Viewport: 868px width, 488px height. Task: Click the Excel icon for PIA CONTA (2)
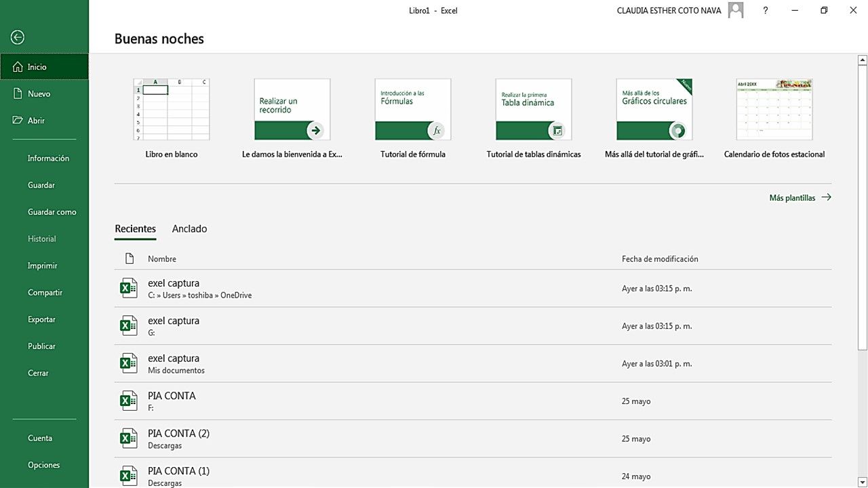(128, 439)
